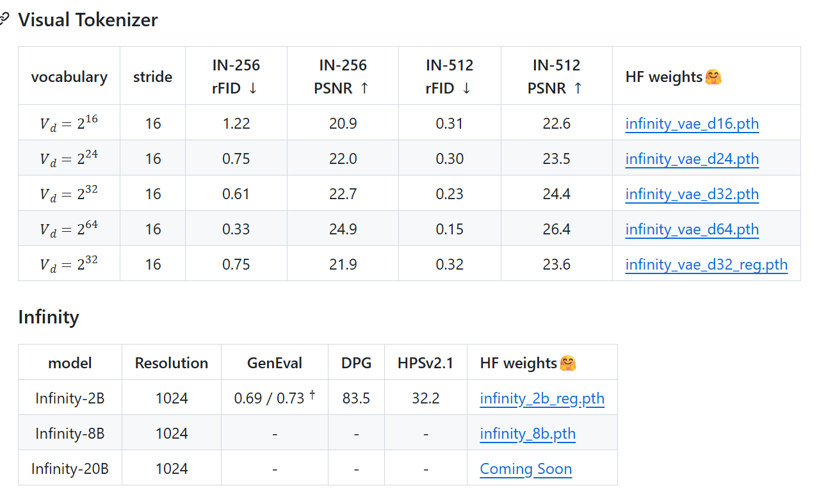The width and height of the screenshot is (819, 504).
Task: Click the rFID value 0.33 for 2^64 vocabulary
Action: 236,229
